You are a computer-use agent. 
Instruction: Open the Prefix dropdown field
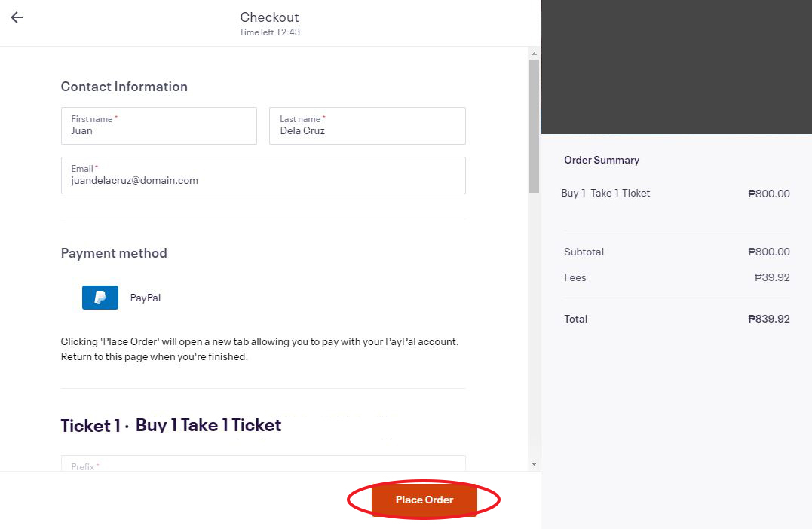click(263, 463)
